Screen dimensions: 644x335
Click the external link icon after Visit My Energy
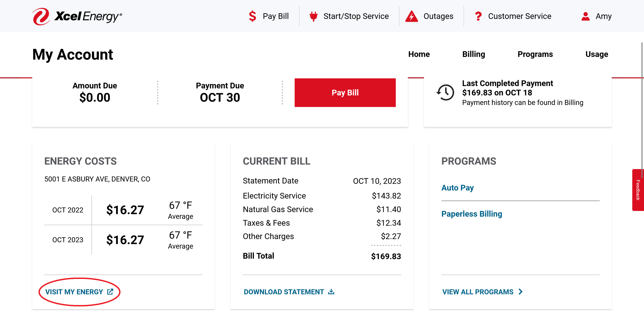(x=110, y=292)
